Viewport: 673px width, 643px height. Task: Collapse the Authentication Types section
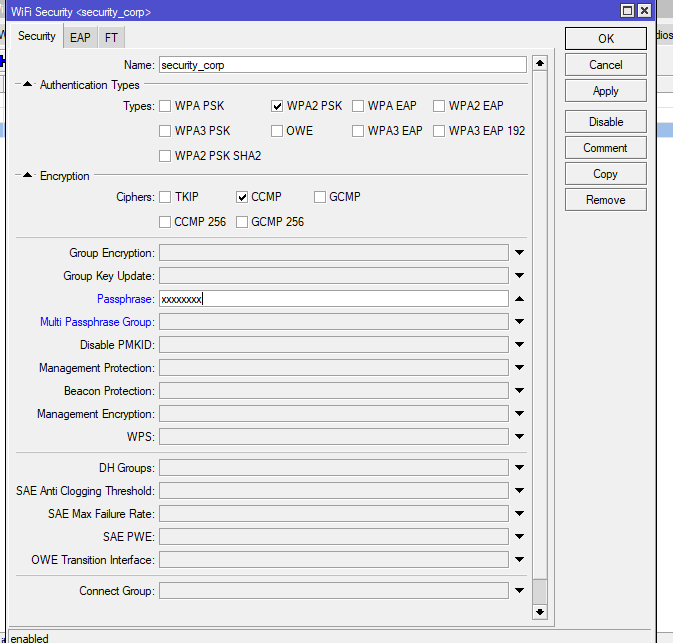pos(27,84)
